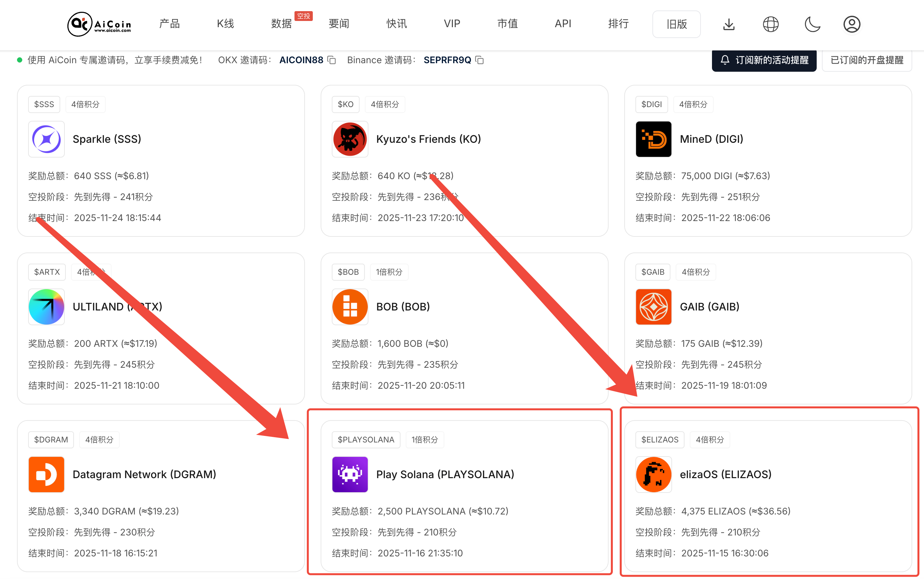Open the 数据 menu with 空投 badge
The image size is (924, 579).
282,24
